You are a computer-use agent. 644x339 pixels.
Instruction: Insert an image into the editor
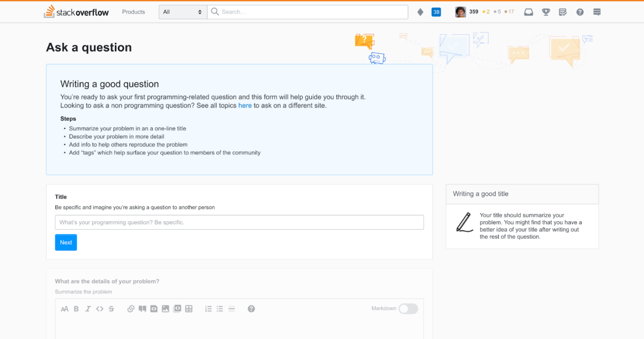[165, 309]
